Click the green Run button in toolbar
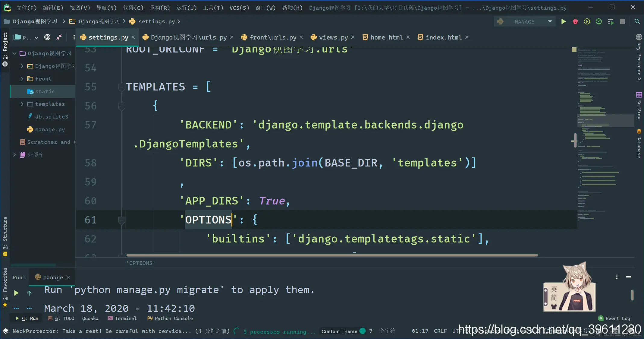 click(563, 22)
